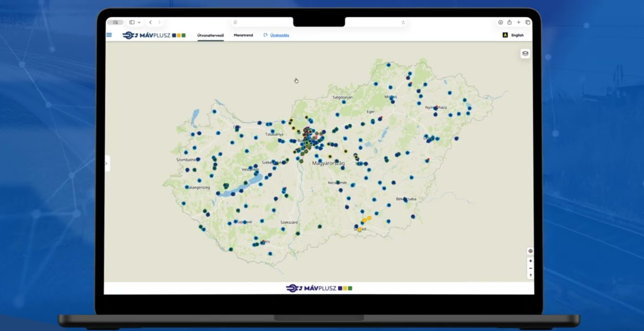This screenshot has width=644, height=331.
Task: Open the hamburger menu beside MÁVPLUSZ logo
Action: [x=109, y=35]
